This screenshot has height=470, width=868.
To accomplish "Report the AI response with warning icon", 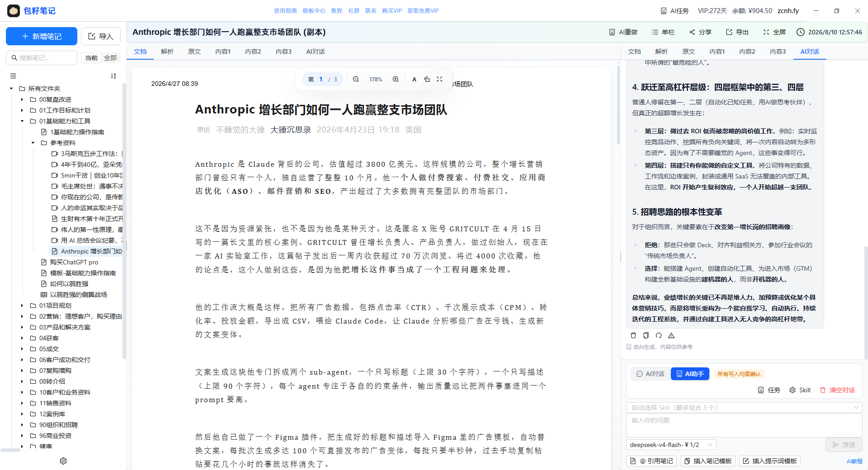I will click(x=671, y=335).
